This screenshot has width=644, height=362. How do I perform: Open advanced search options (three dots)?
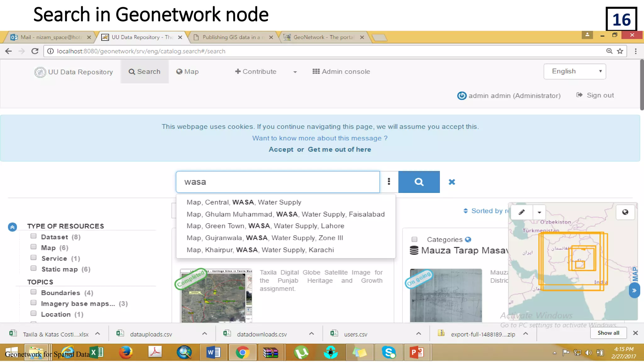coord(389,182)
